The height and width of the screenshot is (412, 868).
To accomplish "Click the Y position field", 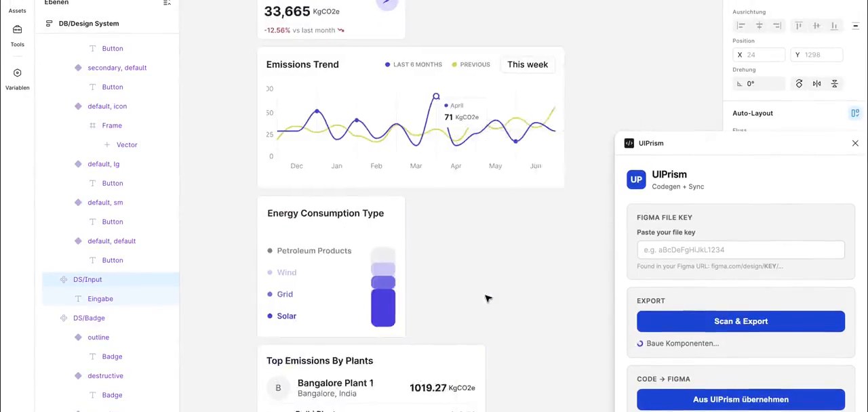I will (816, 55).
